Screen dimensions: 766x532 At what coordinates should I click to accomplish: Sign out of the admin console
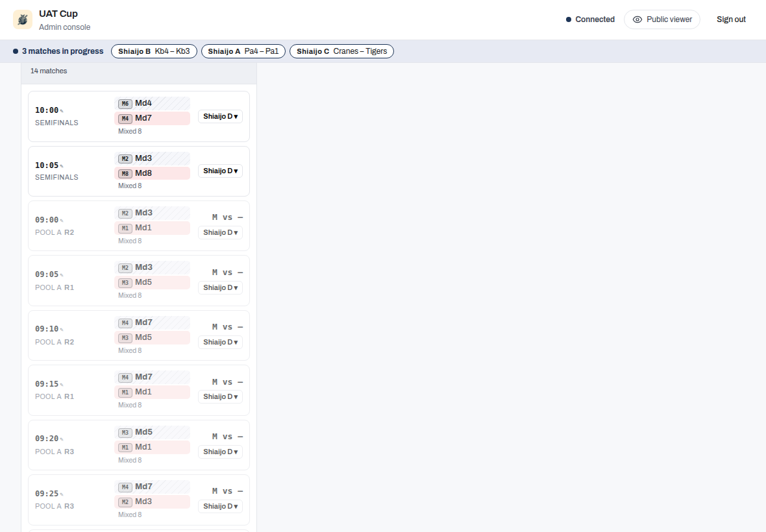pos(731,19)
